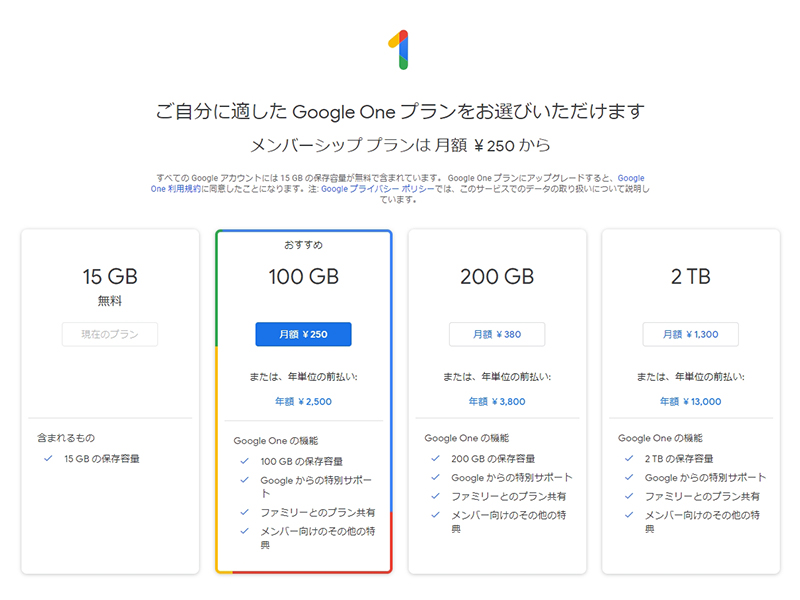Click the 2 TB plan heading

(690, 277)
